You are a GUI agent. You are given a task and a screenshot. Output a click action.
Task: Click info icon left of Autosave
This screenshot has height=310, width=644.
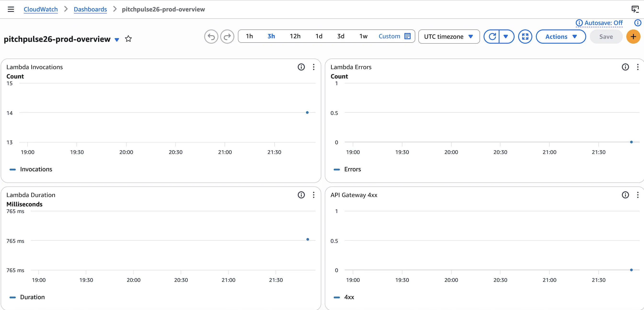point(579,23)
